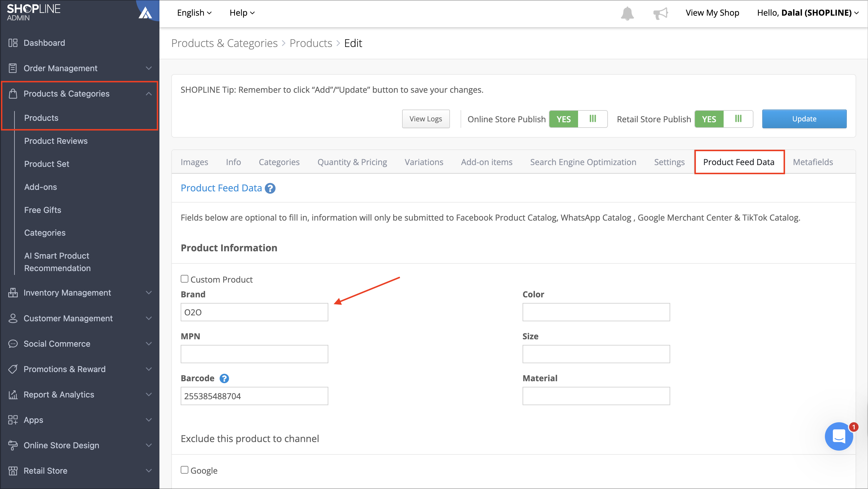The width and height of the screenshot is (868, 489).
Task: Expand the Retail Store chevron
Action: (149, 470)
